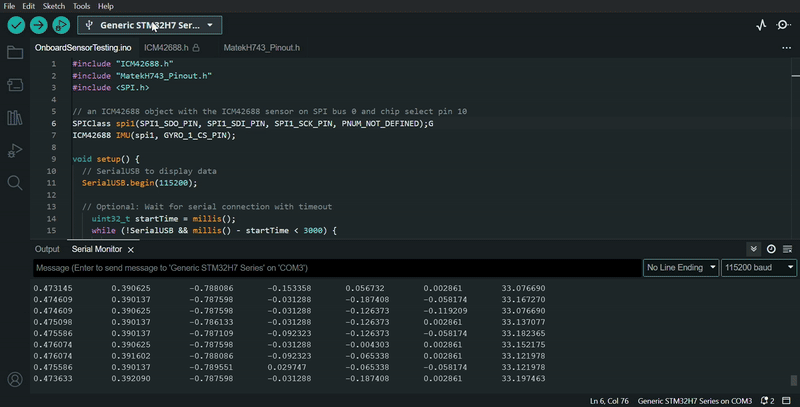800x407 pixels.
Task: Click serial value -0.153358
Action: pyautogui.click(x=289, y=288)
